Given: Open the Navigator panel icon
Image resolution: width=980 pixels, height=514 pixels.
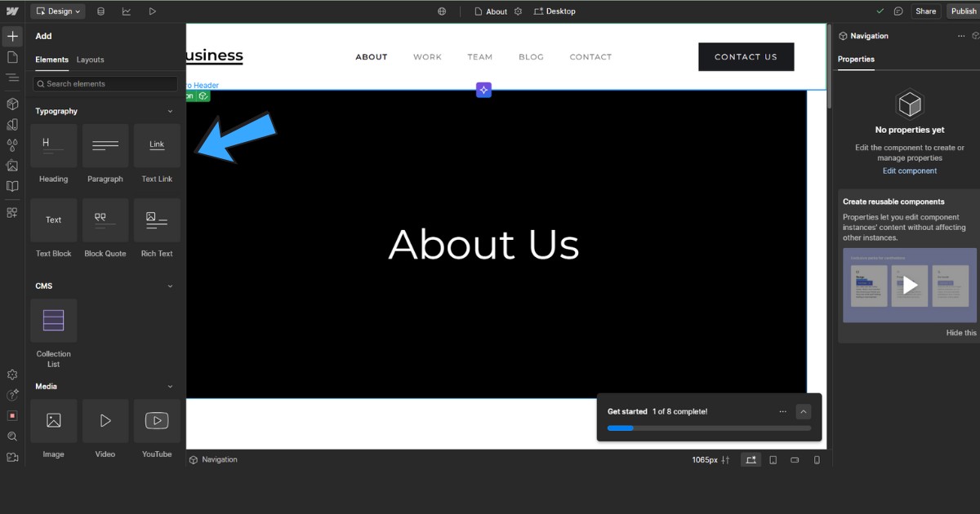Looking at the screenshot, I should coord(12,78).
